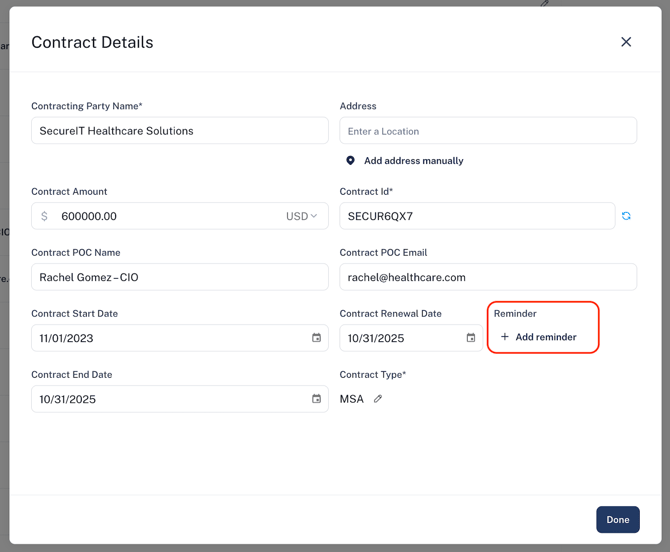Focus the Contracting Party Name field
This screenshot has width=670, height=552.
180,131
